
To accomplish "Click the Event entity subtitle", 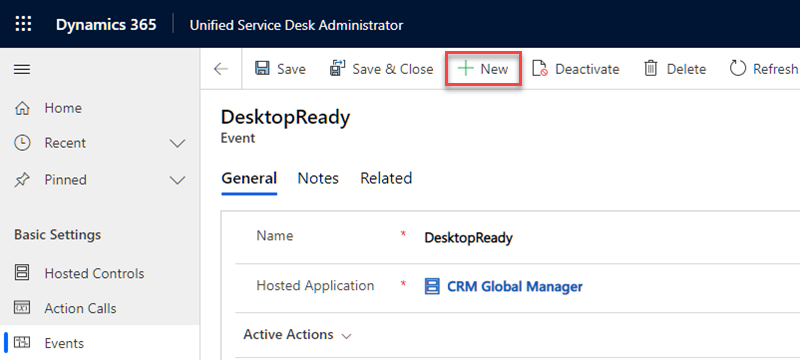I will click(238, 138).
